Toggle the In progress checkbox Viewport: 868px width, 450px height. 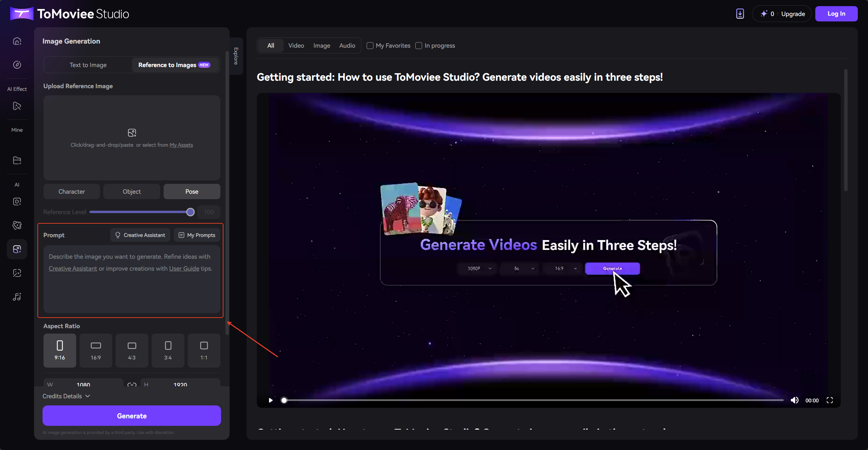[x=419, y=46]
